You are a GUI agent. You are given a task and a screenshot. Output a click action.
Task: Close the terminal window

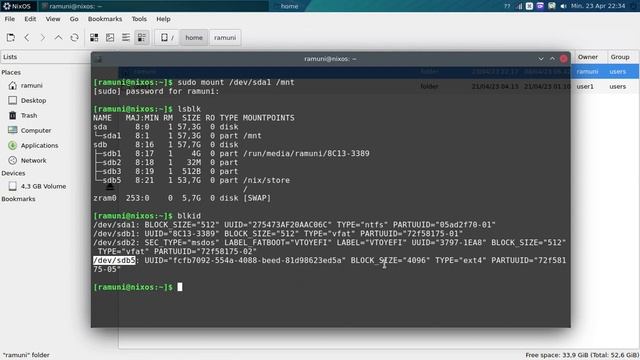(x=564, y=59)
